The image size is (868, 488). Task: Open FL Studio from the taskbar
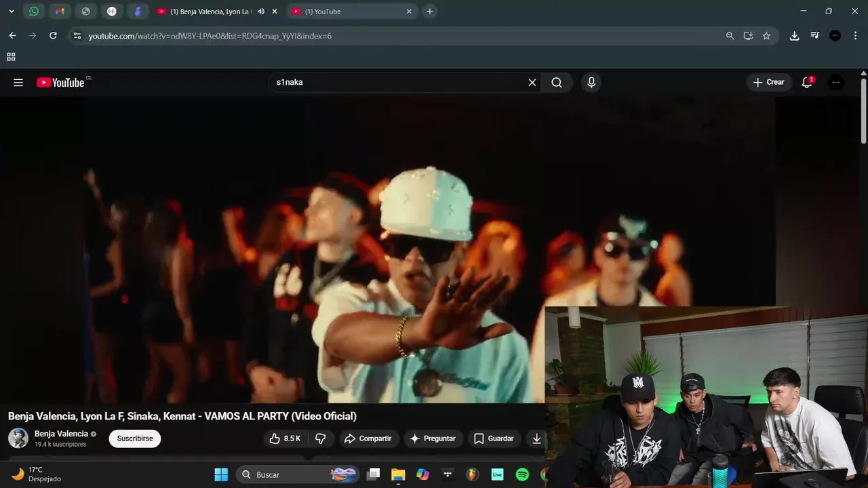point(473,474)
